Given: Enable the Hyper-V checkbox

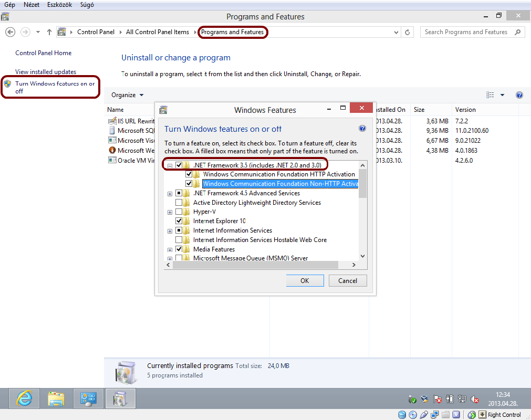Looking at the screenshot, I should (x=179, y=212).
